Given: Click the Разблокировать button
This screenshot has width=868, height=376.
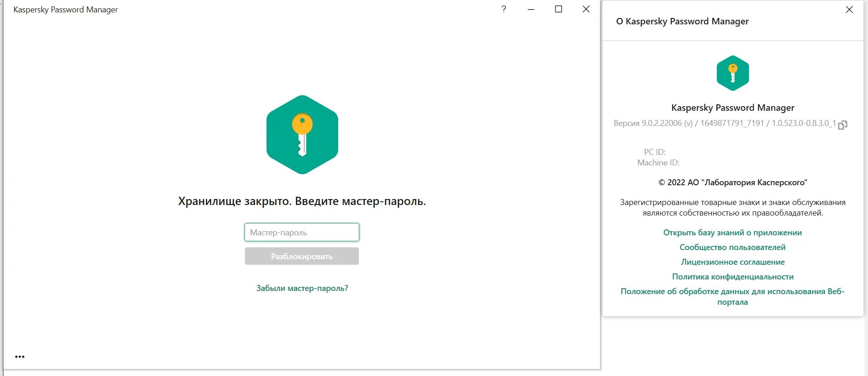Looking at the screenshot, I should click(x=302, y=256).
